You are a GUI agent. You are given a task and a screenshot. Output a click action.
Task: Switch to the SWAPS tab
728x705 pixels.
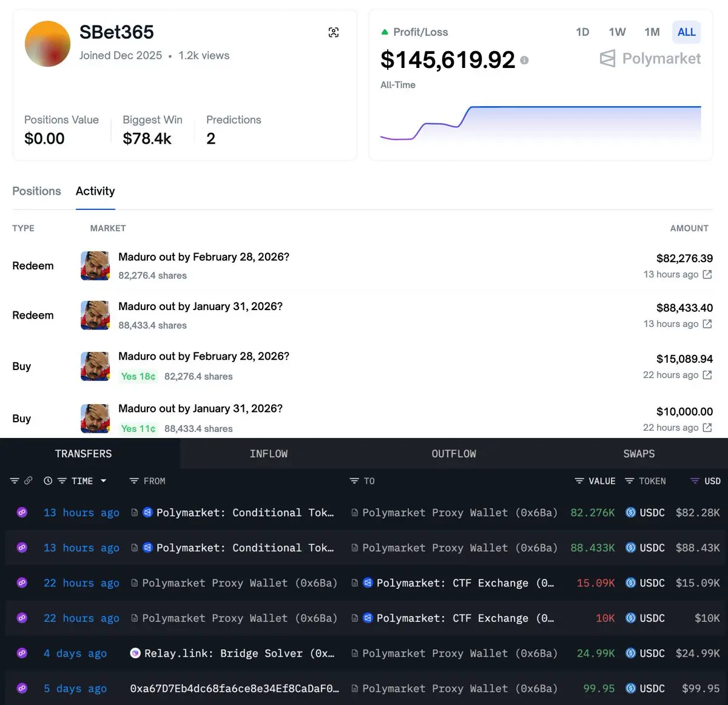[x=639, y=454]
